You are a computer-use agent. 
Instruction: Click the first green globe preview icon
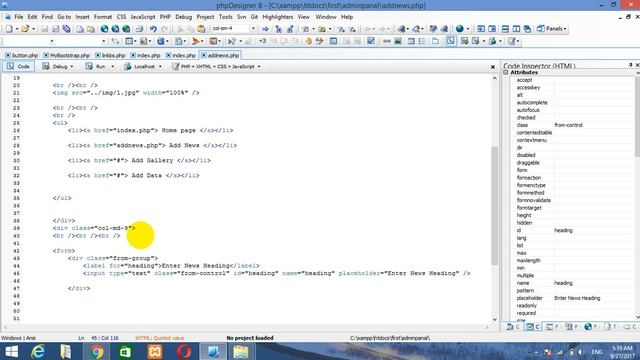tap(104, 29)
